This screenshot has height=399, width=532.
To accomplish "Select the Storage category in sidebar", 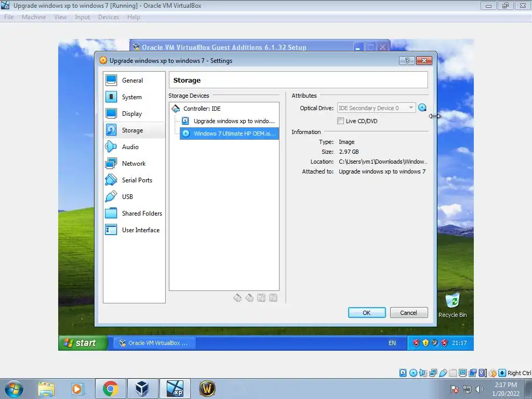I will [x=134, y=130].
